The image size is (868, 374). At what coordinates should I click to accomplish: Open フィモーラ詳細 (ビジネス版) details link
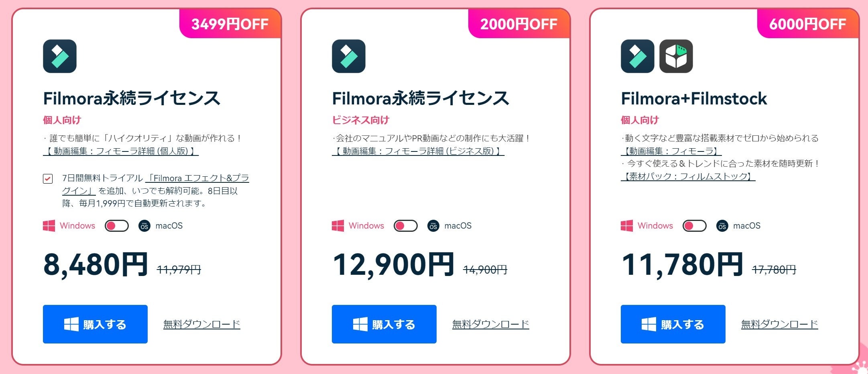click(x=418, y=151)
